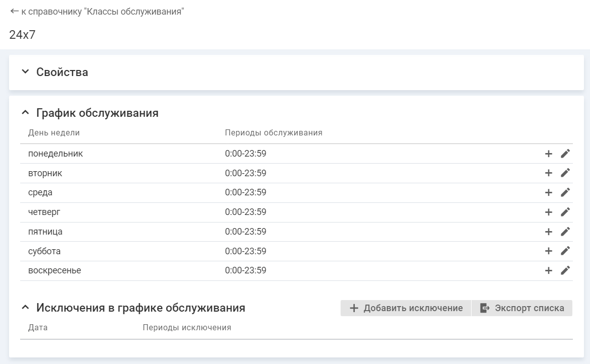Add a service period for четверг

549,212
